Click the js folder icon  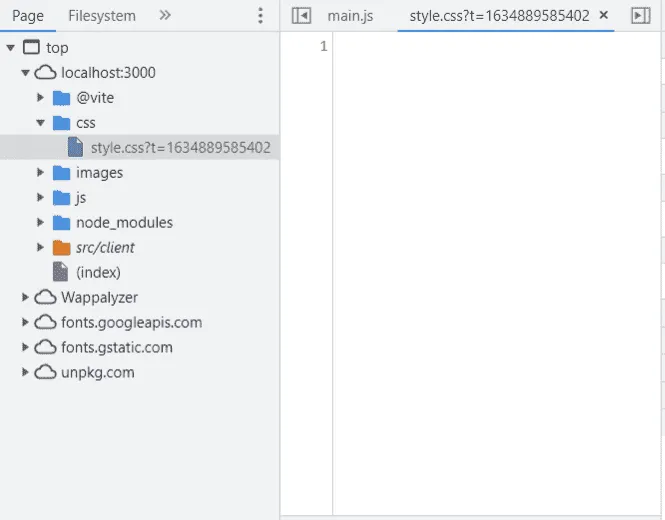[x=61, y=198]
